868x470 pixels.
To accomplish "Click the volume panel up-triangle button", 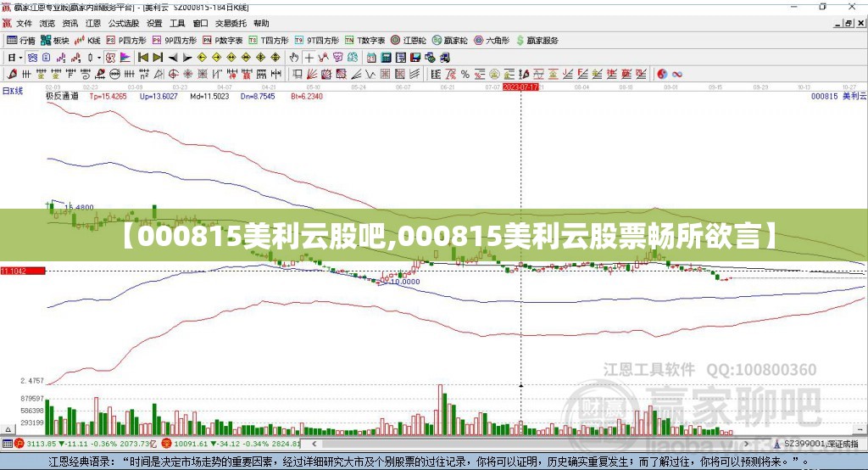I will 8,429.
